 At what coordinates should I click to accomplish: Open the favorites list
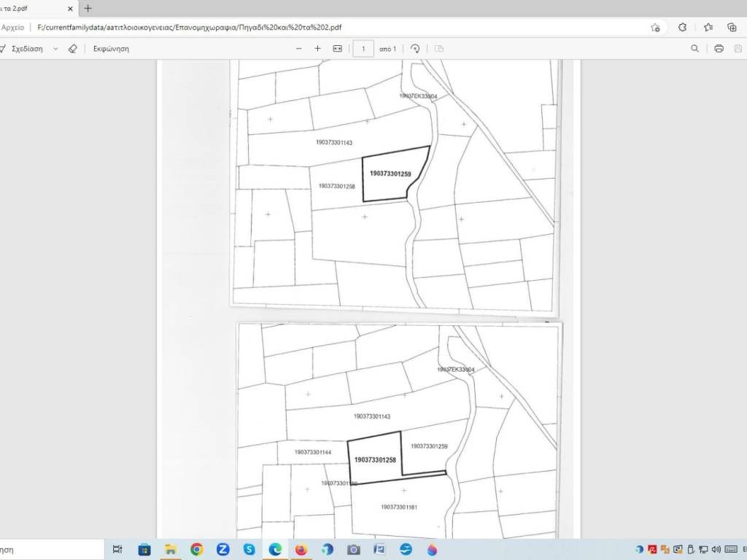(708, 27)
